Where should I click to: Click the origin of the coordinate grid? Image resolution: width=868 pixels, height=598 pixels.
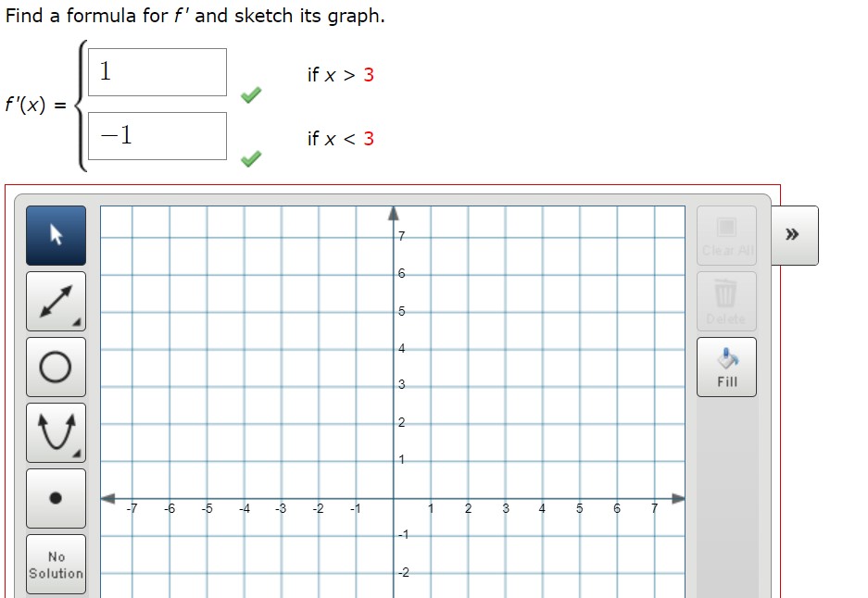point(393,497)
